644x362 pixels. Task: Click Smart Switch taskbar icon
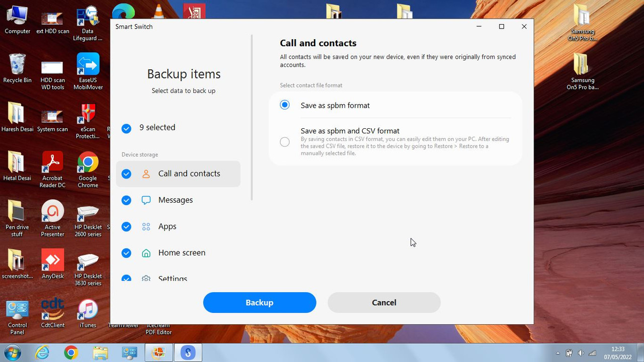(x=188, y=353)
